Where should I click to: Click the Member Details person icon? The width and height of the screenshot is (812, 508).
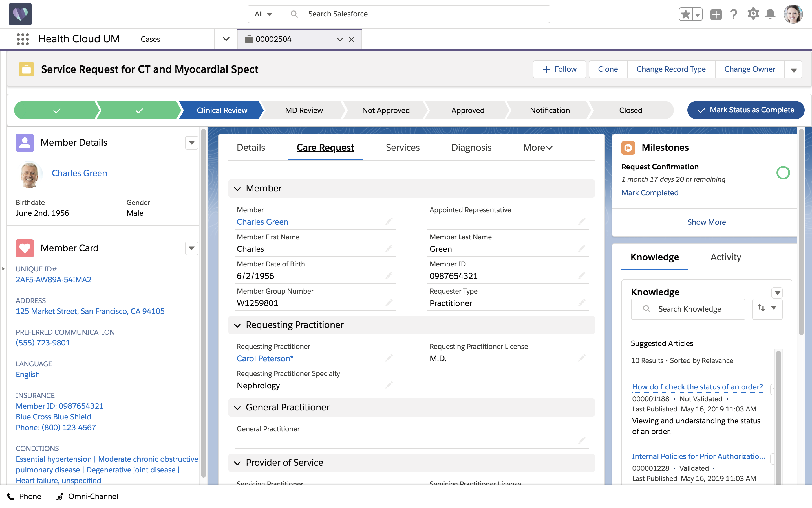click(x=25, y=143)
